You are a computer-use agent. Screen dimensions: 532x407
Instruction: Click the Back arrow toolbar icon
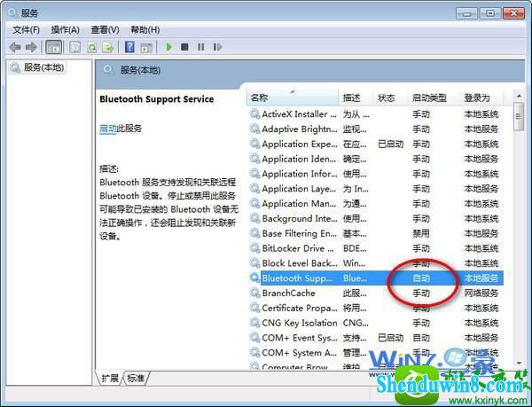(15, 47)
